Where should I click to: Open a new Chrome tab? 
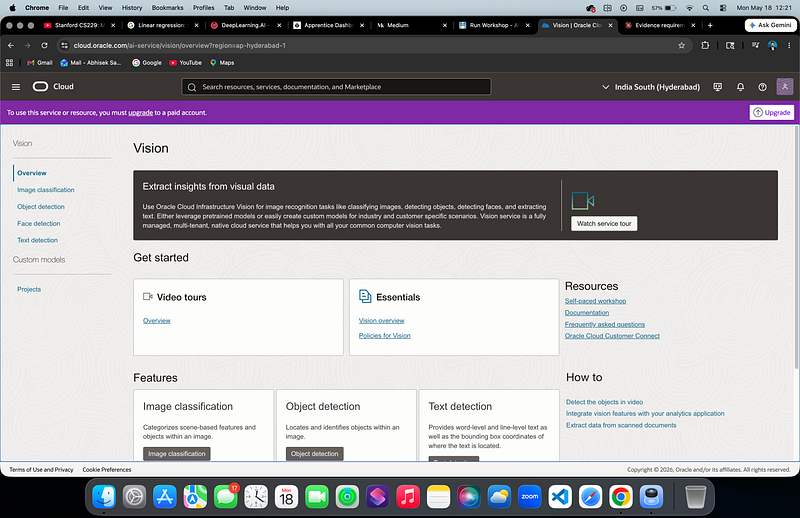pos(710,25)
